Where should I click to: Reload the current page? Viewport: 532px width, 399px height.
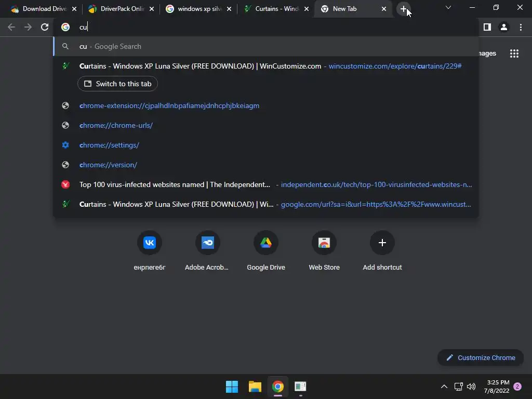pyautogui.click(x=45, y=27)
